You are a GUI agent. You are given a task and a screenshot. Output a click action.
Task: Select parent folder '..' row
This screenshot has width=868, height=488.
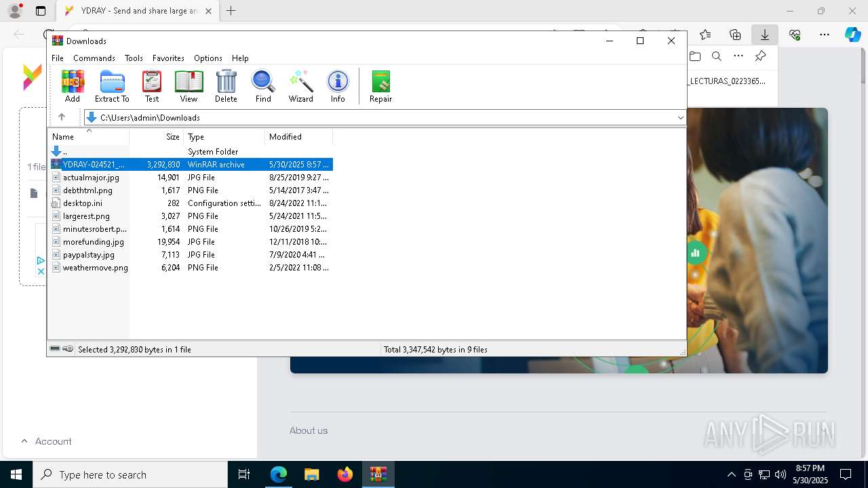[191, 152]
